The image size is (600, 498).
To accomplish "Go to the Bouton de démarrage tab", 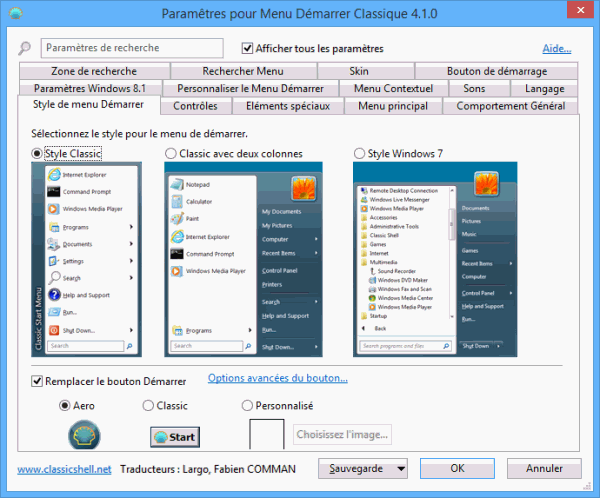I will coord(497,71).
